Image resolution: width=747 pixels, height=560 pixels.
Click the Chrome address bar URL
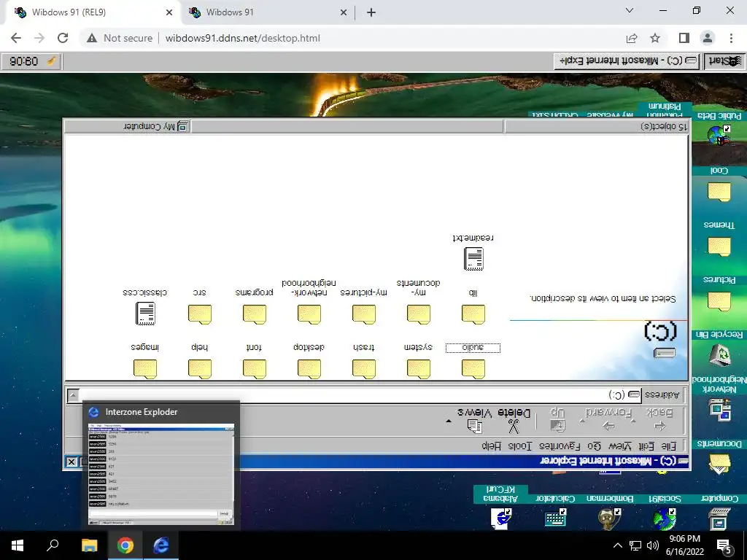pyautogui.click(x=242, y=38)
